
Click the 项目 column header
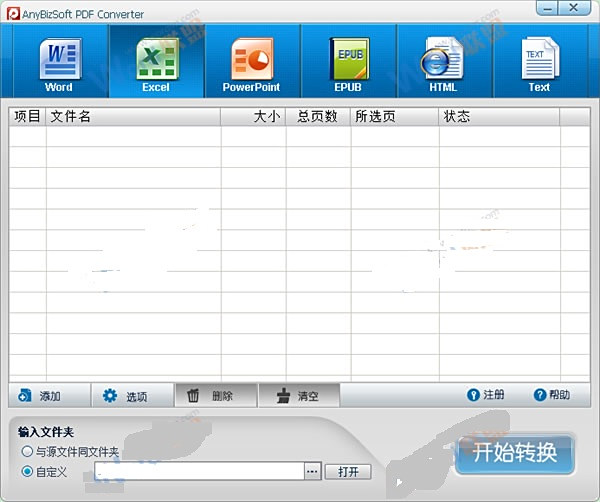coord(27,116)
